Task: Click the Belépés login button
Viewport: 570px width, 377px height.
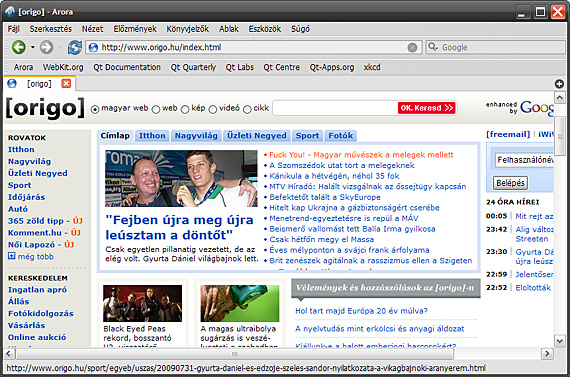Action: pos(510,183)
